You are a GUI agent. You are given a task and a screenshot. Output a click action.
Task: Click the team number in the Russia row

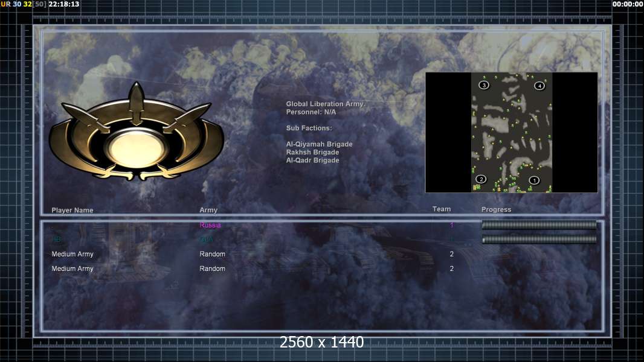click(451, 224)
